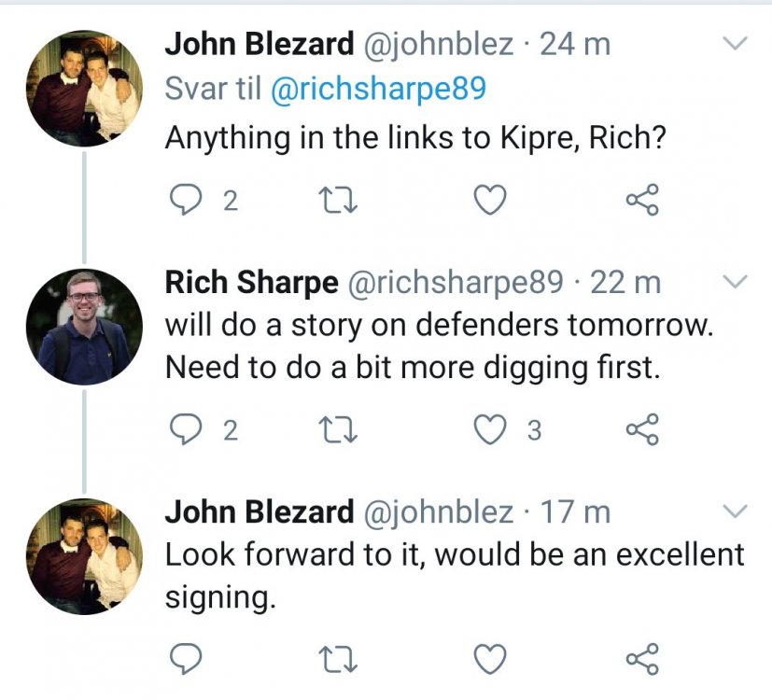Retweet John Blezard's first tweet about Kipre
Image resolution: width=772 pixels, height=700 pixels.
(x=332, y=201)
